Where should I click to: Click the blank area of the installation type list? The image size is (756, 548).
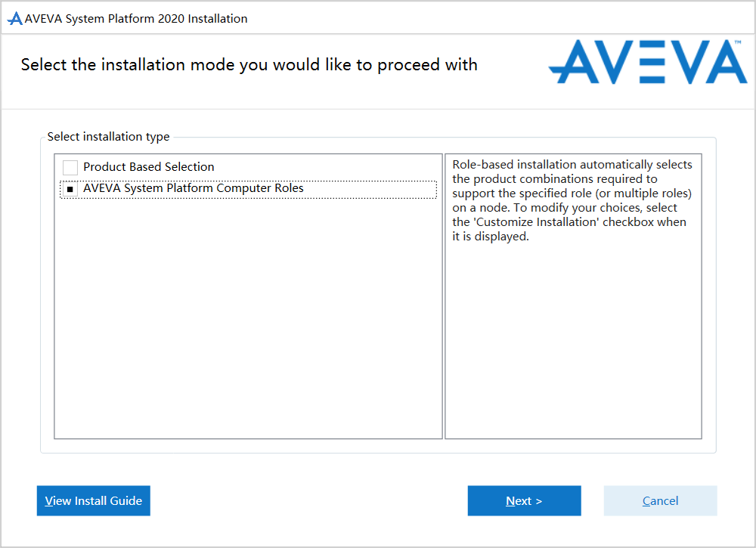click(248, 317)
